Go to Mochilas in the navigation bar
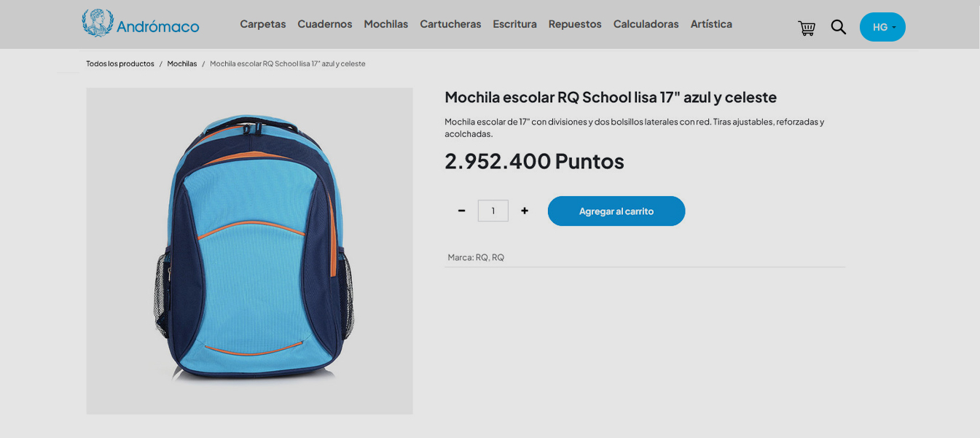The image size is (980, 438). tap(386, 24)
